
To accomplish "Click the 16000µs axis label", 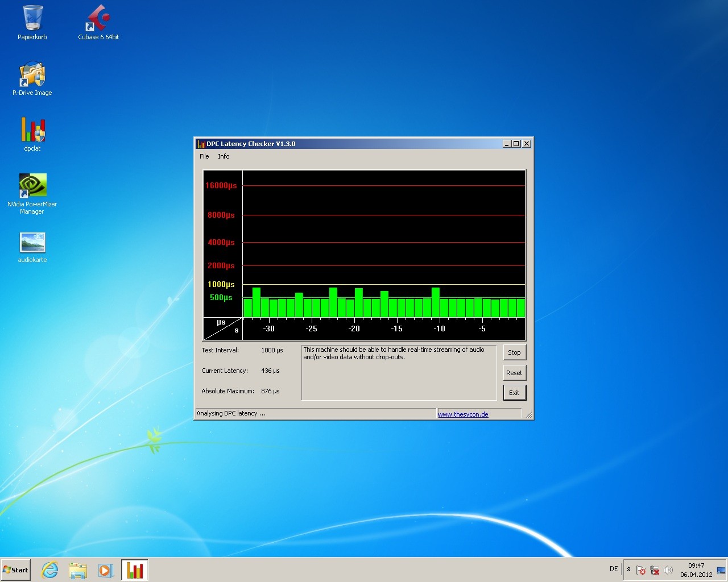I will (x=221, y=185).
